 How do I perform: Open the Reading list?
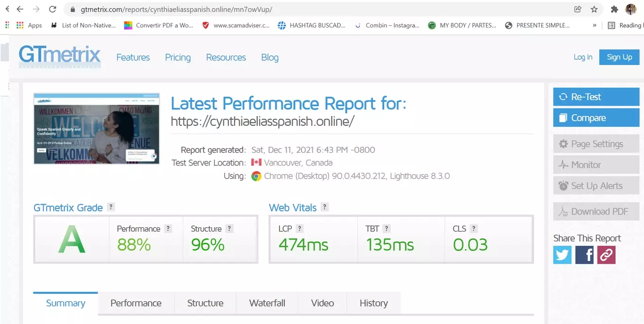[625, 25]
